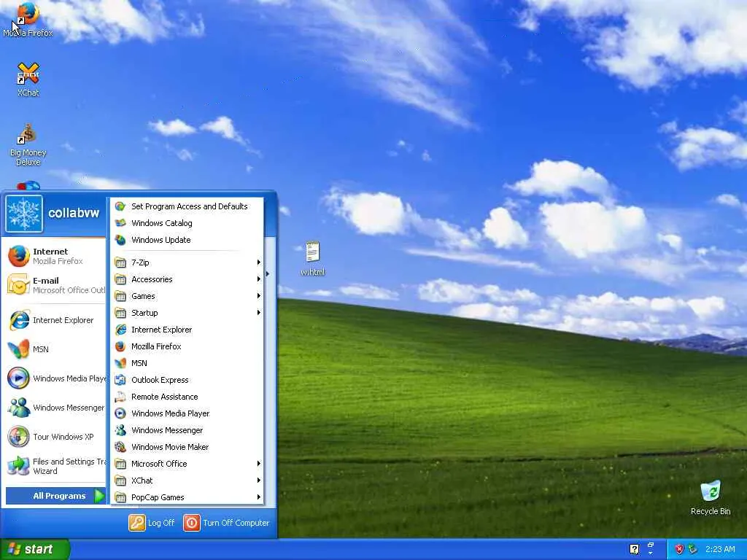Screen dimensions: 747x560
Task: Open MSN butterfly in left start panel
Action: [56, 349]
